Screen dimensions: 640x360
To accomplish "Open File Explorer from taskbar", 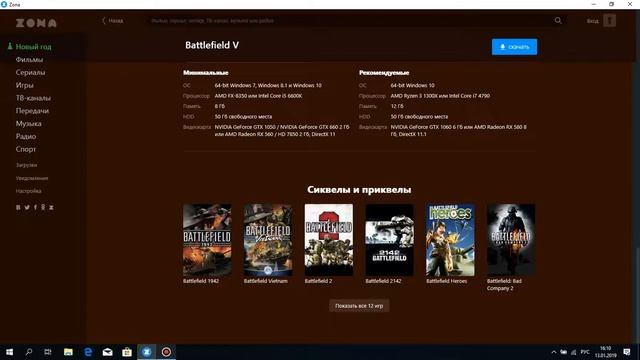I will (68, 352).
